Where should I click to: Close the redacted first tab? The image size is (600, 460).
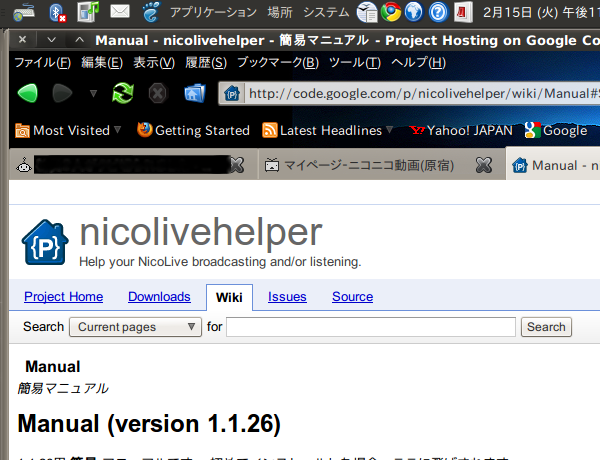tap(237, 165)
